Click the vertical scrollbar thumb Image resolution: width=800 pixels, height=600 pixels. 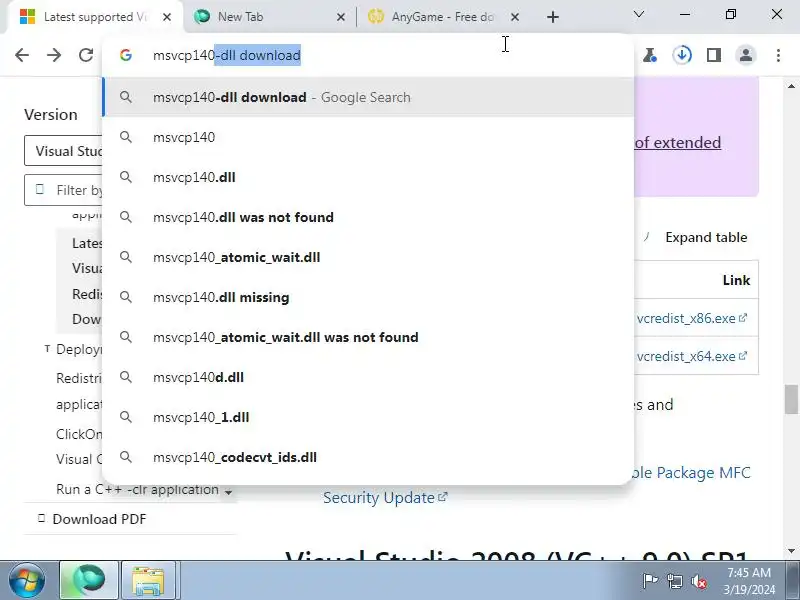pos(791,400)
